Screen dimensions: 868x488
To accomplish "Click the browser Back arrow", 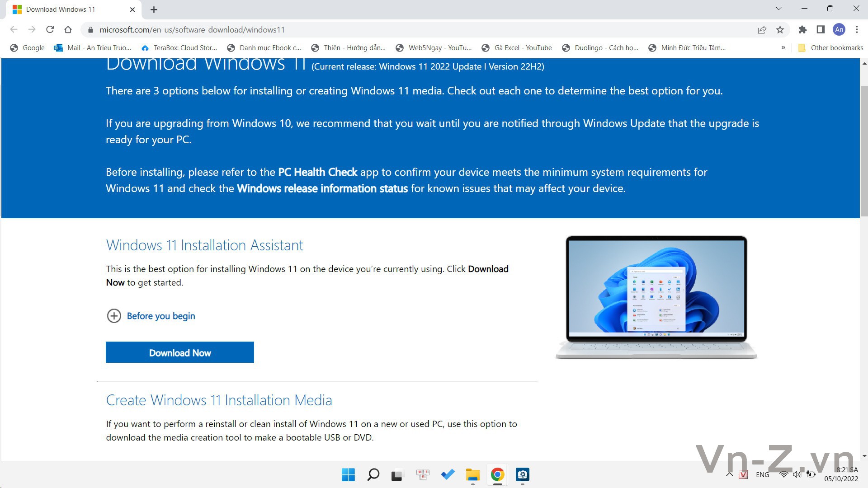I will (x=14, y=29).
